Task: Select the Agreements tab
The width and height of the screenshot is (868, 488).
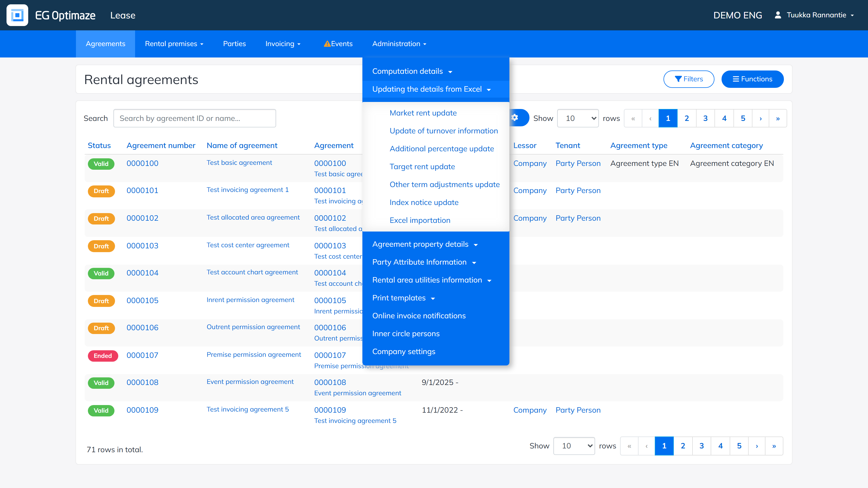Action: 106,44
